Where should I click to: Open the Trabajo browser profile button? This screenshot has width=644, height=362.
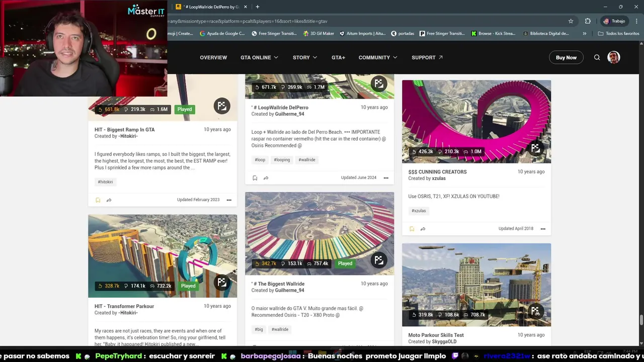614,21
